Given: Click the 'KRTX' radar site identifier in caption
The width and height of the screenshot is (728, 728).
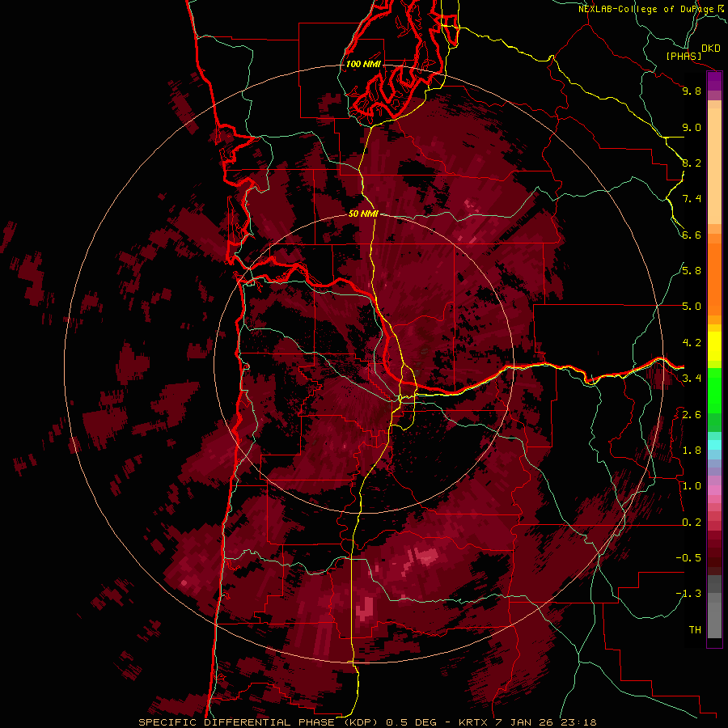Looking at the screenshot, I should point(472,722).
